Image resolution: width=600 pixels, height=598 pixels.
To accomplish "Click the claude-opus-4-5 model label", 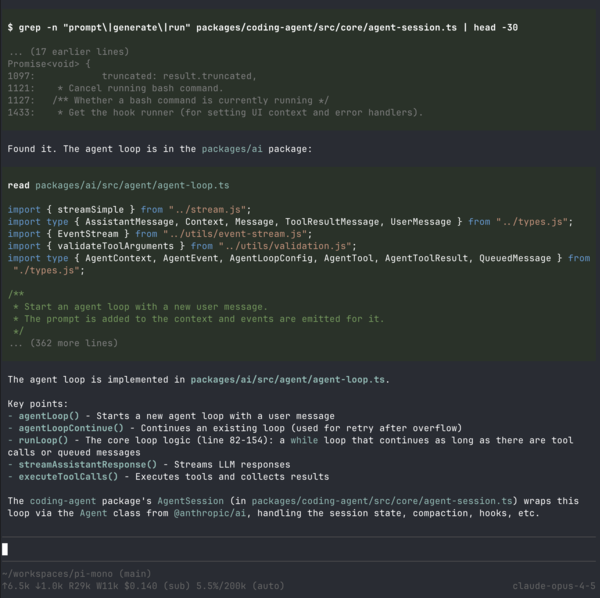I will point(552,585).
